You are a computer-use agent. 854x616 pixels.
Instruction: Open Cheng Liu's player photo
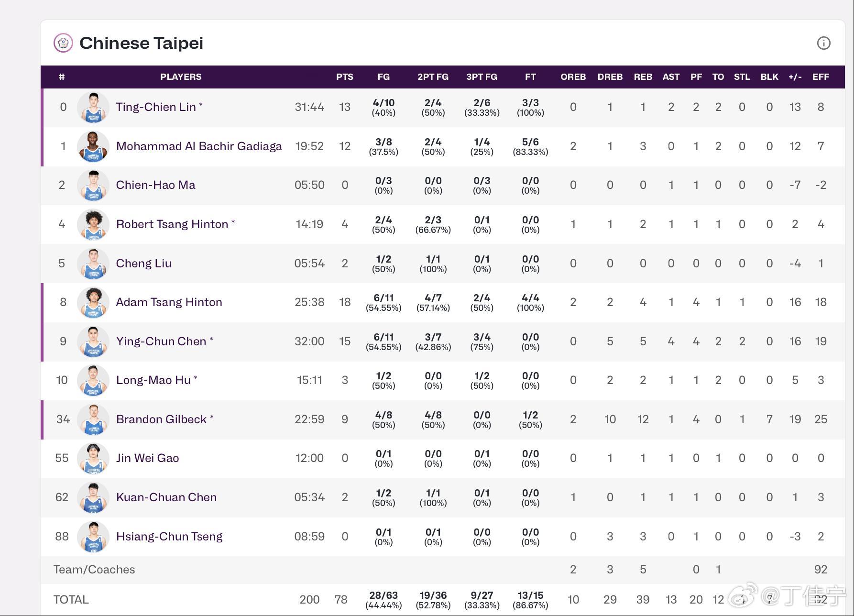[x=93, y=264]
